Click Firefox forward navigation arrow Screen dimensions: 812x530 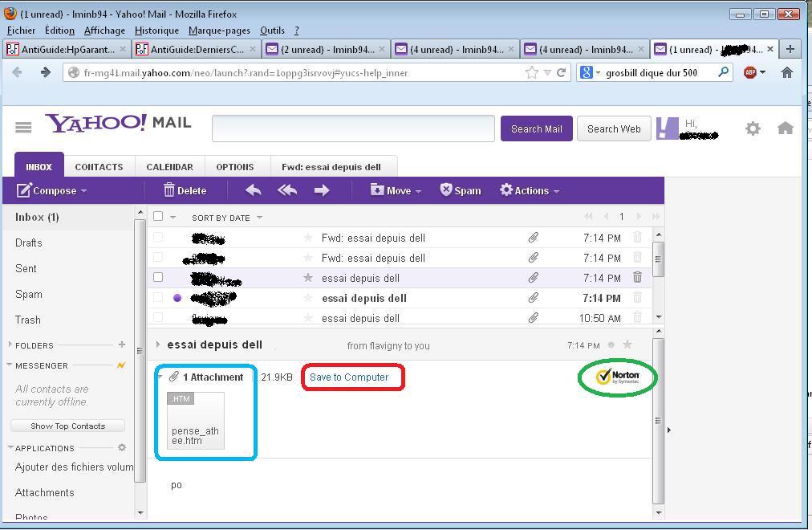[46, 72]
